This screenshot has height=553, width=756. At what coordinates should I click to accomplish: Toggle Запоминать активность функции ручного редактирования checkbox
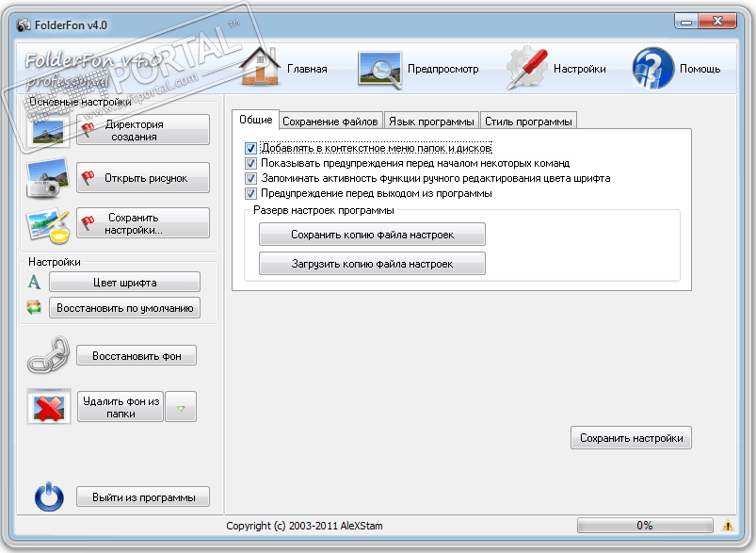pyautogui.click(x=250, y=178)
